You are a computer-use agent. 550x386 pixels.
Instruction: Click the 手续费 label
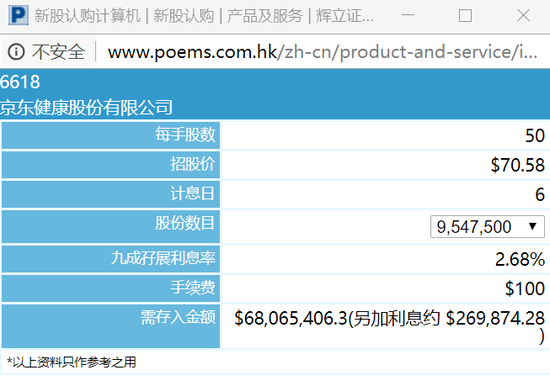(x=193, y=288)
